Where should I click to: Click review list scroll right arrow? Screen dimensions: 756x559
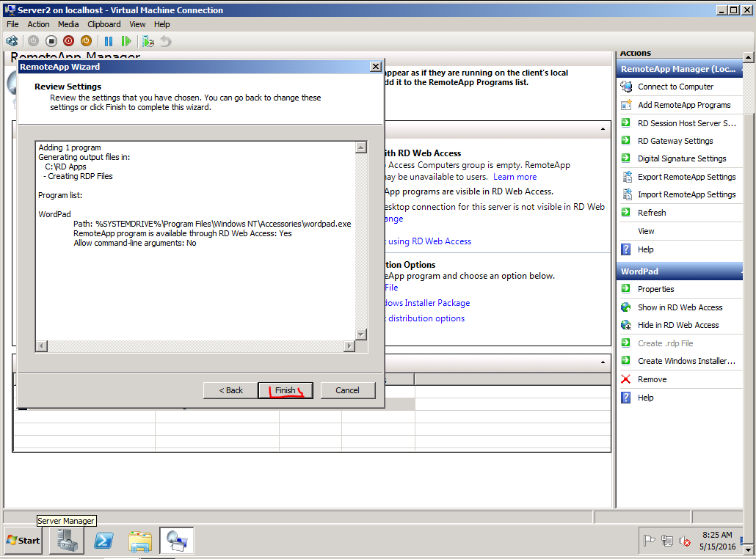point(349,346)
